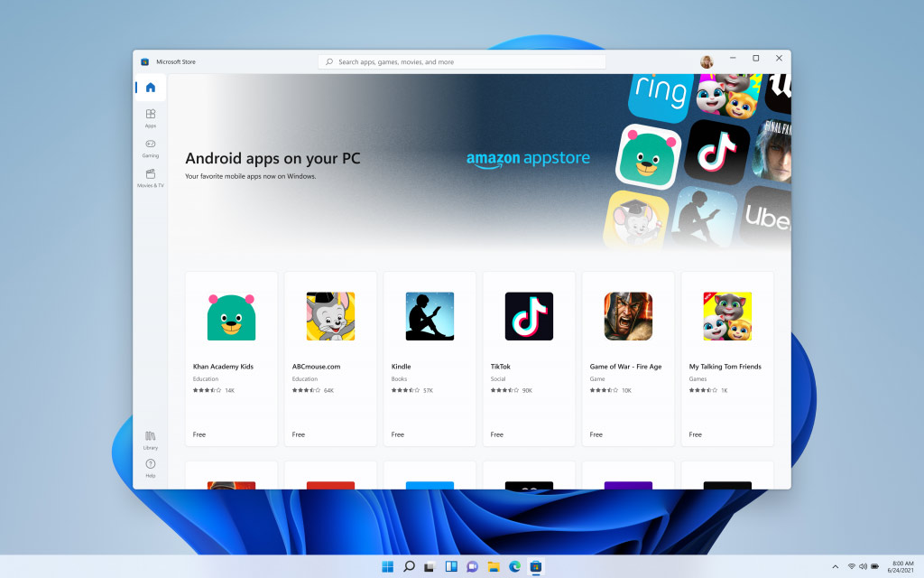
Task: Click the Game of War - Fire Age title
Action: (625, 367)
